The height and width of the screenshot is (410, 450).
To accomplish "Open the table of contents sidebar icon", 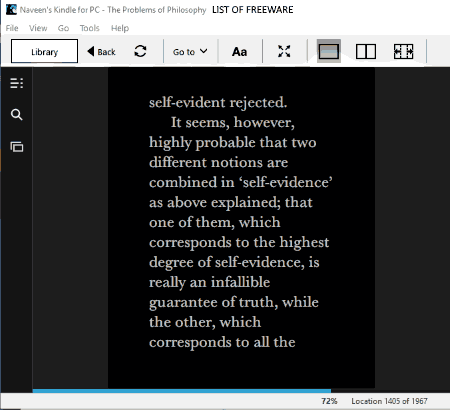I will click(x=16, y=83).
